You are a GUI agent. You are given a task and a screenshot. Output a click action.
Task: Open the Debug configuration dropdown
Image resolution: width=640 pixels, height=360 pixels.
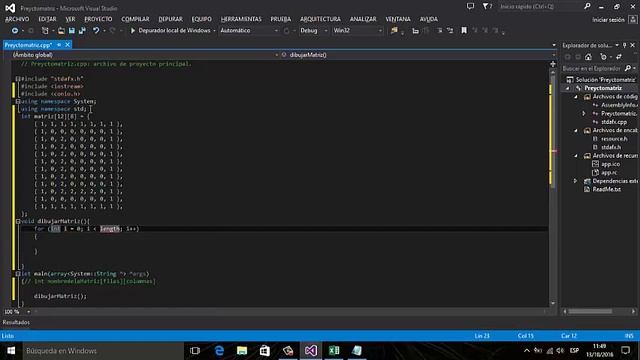click(x=326, y=31)
